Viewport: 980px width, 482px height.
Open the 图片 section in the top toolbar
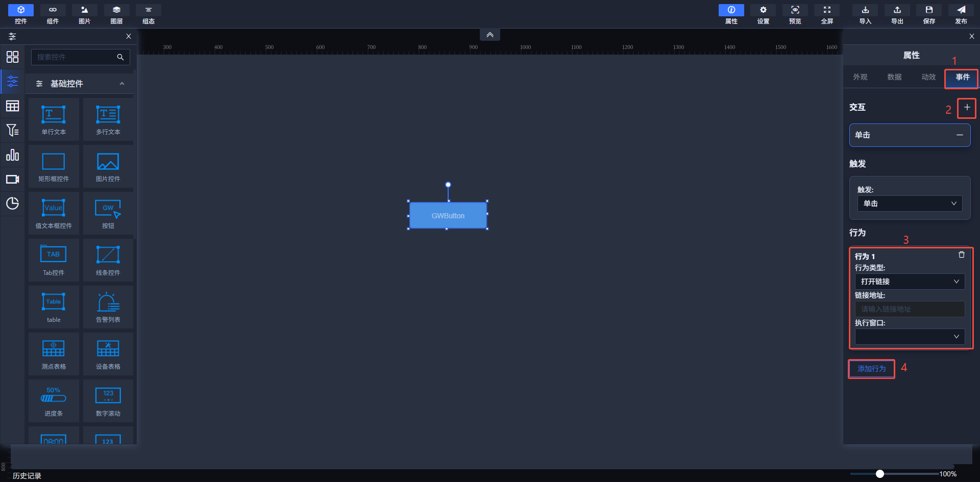pyautogui.click(x=85, y=14)
